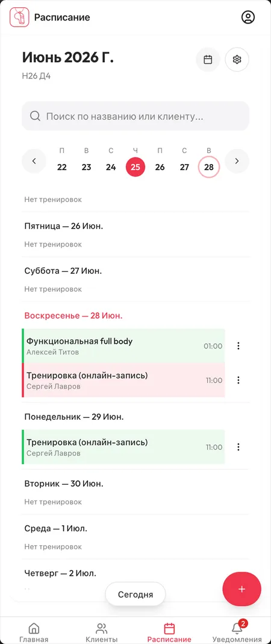Open schedule settings gear
The width and height of the screenshot is (271, 644).
pyautogui.click(x=237, y=60)
